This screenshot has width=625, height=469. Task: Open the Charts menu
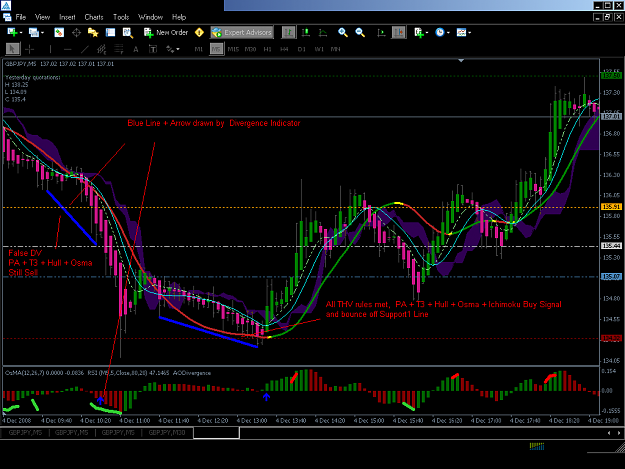coord(94,17)
